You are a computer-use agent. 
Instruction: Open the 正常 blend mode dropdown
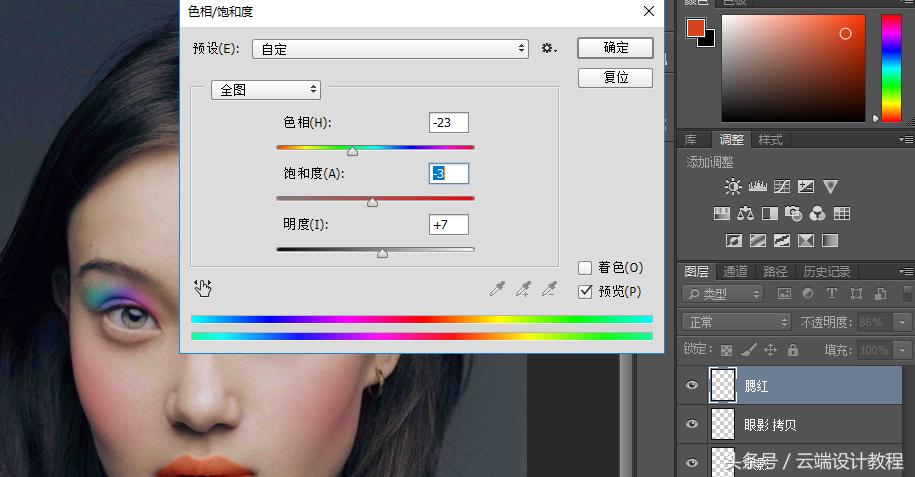735,322
